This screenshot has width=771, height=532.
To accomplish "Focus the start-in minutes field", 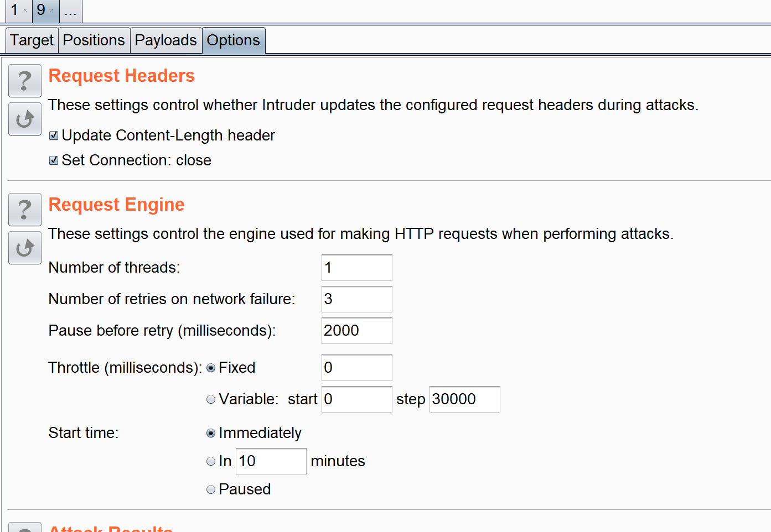I will click(x=271, y=461).
